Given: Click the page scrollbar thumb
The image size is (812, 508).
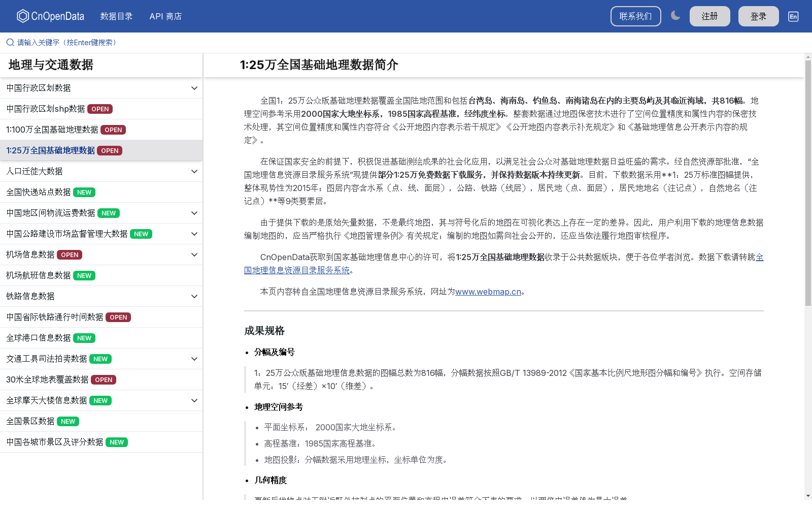Looking at the screenshot, I should click(x=808, y=183).
